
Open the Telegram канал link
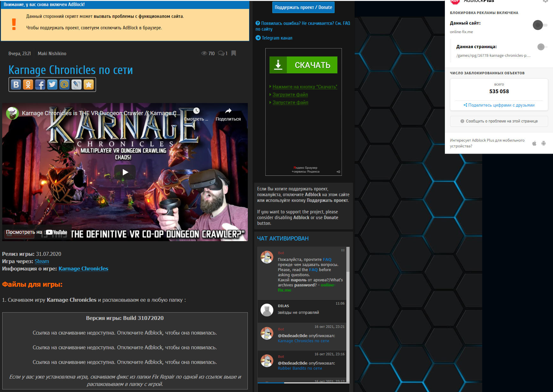pos(277,38)
